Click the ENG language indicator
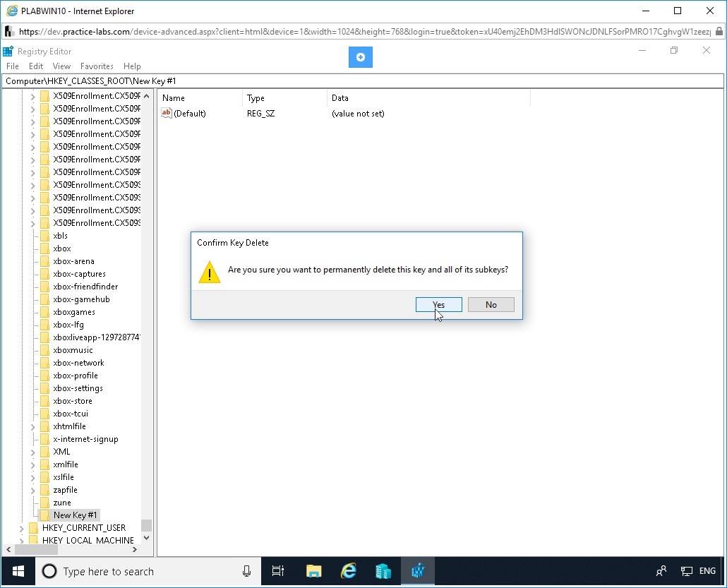Viewport: 727px width, 588px height. [707, 571]
